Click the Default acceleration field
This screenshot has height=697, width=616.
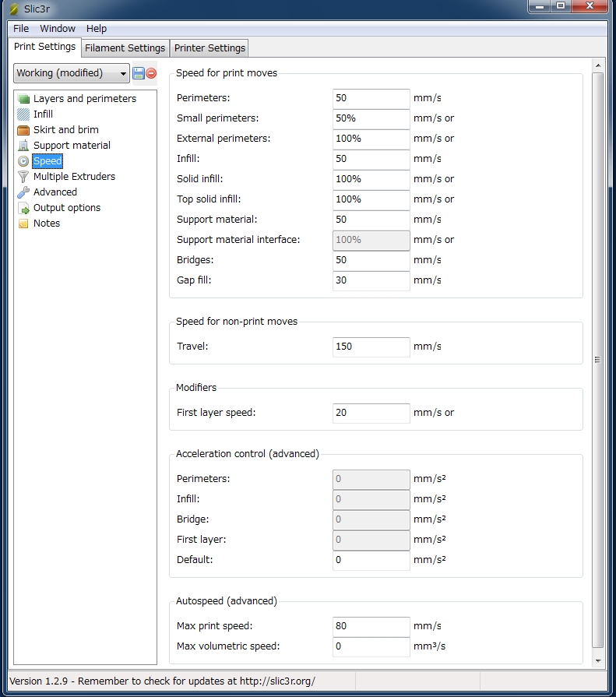click(x=371, y=560)
